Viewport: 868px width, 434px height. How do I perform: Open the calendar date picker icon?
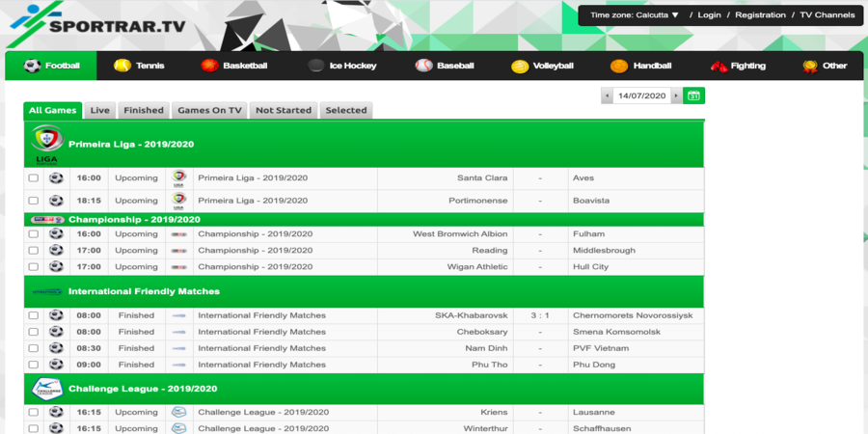[693, 95]
